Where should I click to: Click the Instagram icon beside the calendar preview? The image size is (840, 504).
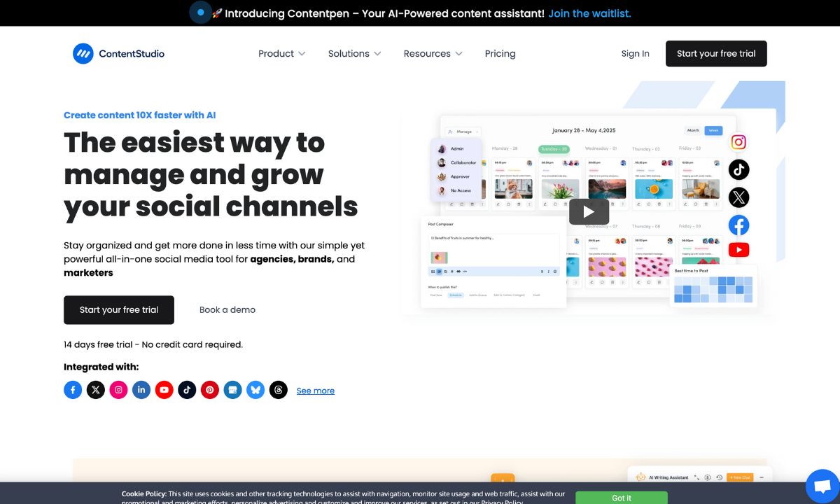point(738,142)
